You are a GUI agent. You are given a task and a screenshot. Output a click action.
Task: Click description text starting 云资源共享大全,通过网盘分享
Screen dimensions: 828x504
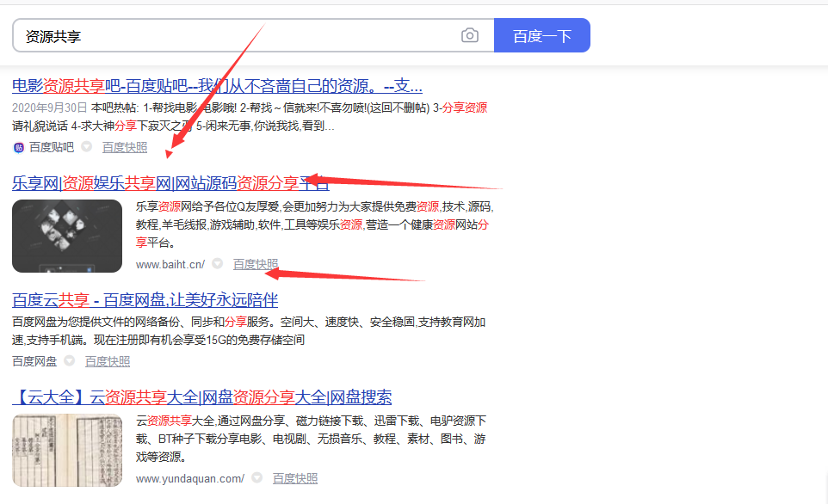click(x=311, y=439)
